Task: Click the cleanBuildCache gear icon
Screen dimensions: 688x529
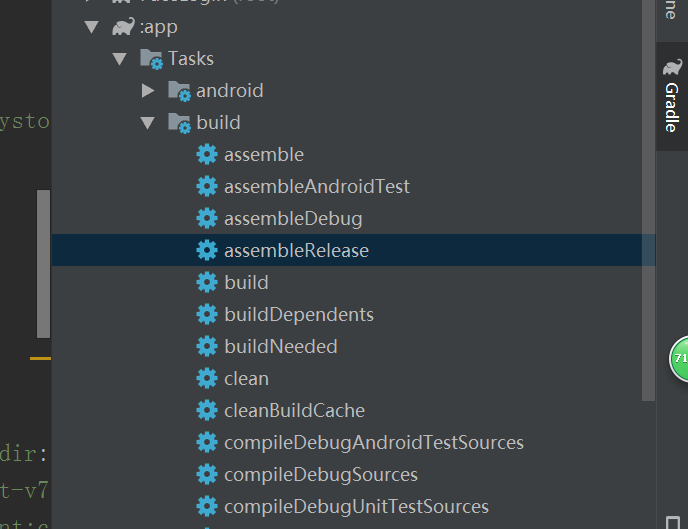Action: click(x=207, y=410)
